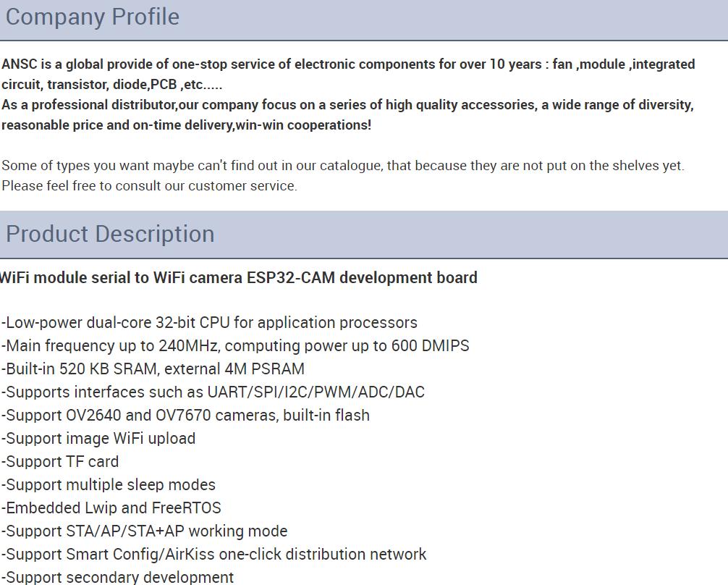The height and width of the screenshot is (585, 728).
Task: Click the "Support STA/AP/STA+AP working mode" line
Action: click(145, 531)
